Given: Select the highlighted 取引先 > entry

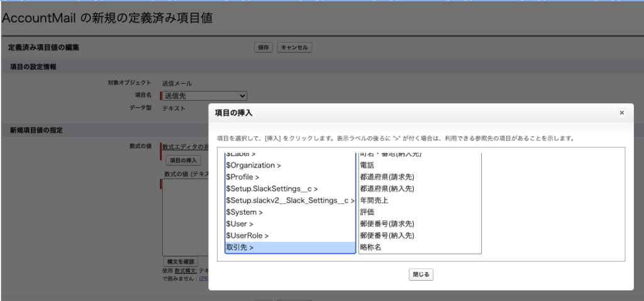Looking at the screenshot, I should point(290,247).
